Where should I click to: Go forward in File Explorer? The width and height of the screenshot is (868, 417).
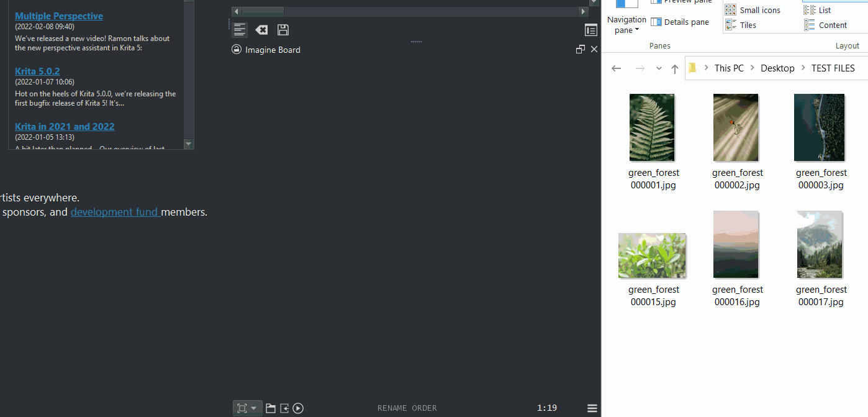pos(640,68)
